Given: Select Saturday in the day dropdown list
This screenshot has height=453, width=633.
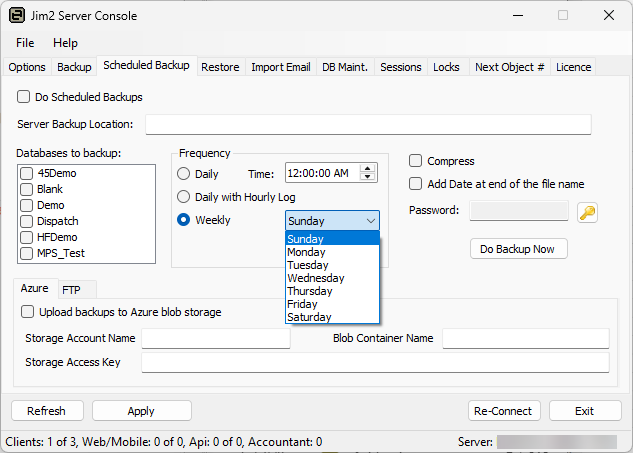Looking at the screenshot, I should [x=309, y=317].
